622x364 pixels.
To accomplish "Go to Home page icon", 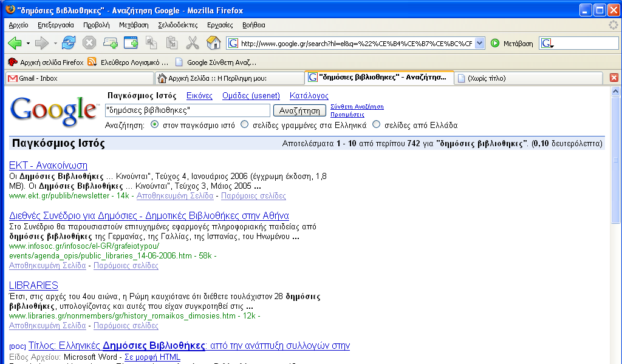I will (x=213, y=43).
